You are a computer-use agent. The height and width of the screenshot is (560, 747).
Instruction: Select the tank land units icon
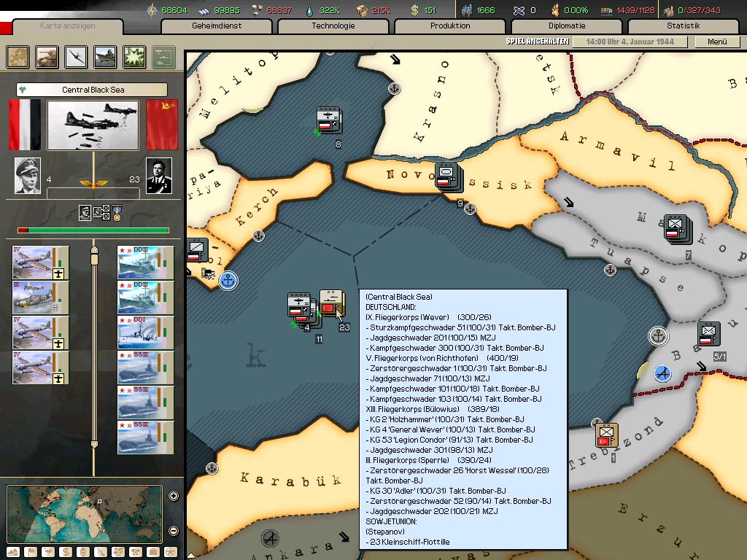point(47,57)
